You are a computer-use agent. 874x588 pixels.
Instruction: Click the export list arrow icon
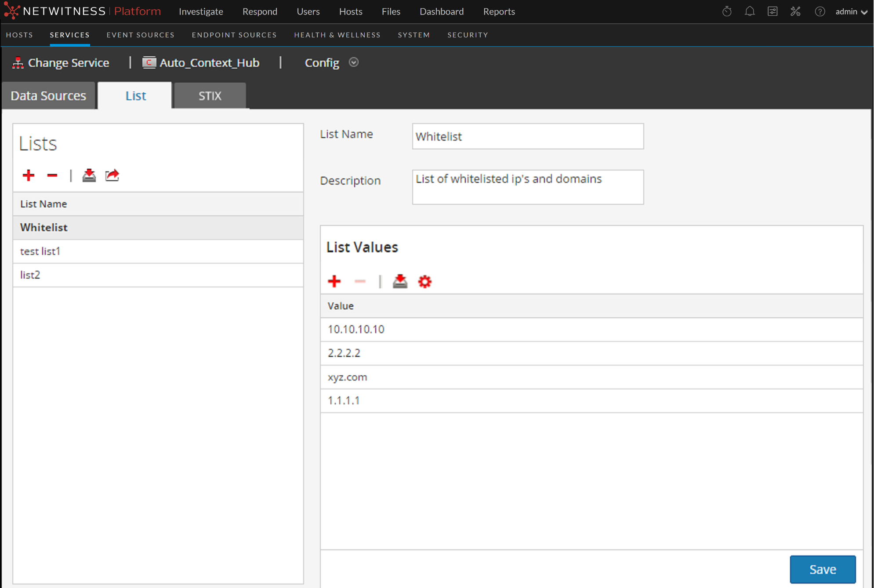click(x=112, y=175)
